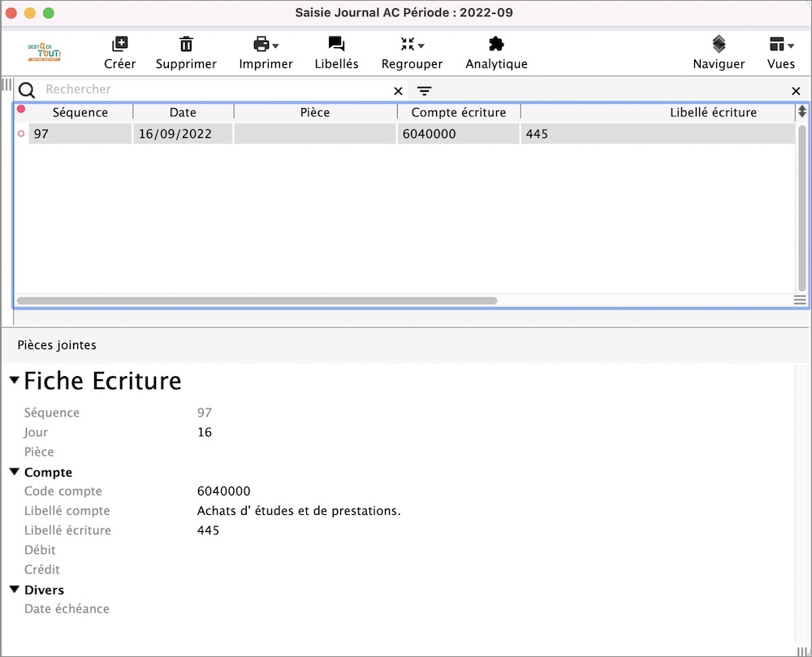Click the Crédit field label
812x657 pixels.
point(42,569)
